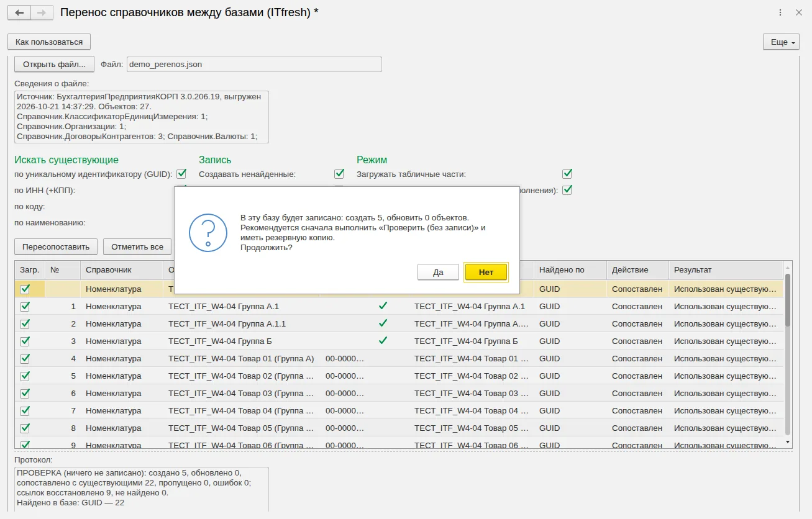Uncheck the load checkbox in row 4

click(x=25, y=358)
